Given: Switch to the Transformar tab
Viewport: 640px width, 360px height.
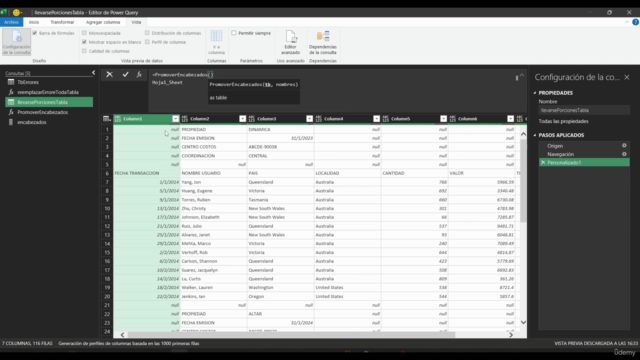Looking at the screenshot, I should point(62,22).
